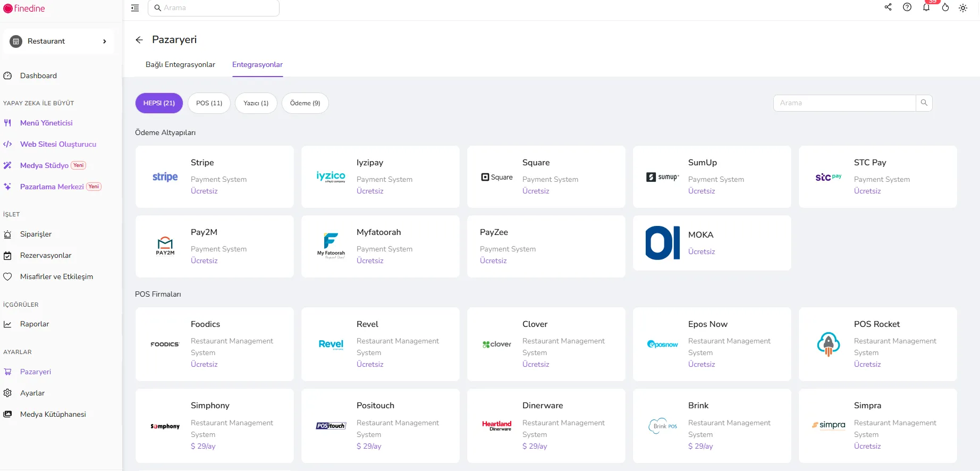980x471 pixels.
Task: Open the Restaurant dropdown
Action: (58, 41)
